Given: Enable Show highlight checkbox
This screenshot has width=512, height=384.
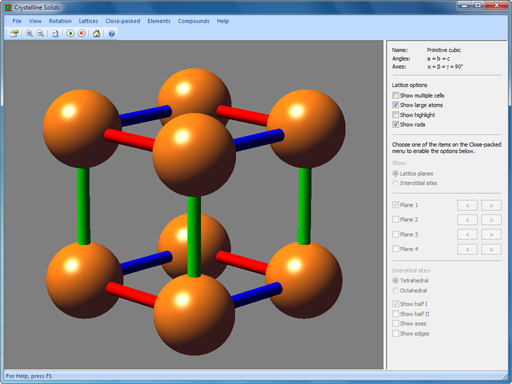Looking at the screenshot, I should [395, 115].
